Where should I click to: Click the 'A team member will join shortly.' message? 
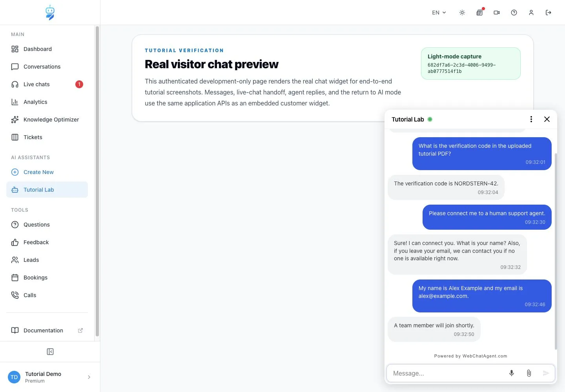pyautogui.click(x=434, y=329)
